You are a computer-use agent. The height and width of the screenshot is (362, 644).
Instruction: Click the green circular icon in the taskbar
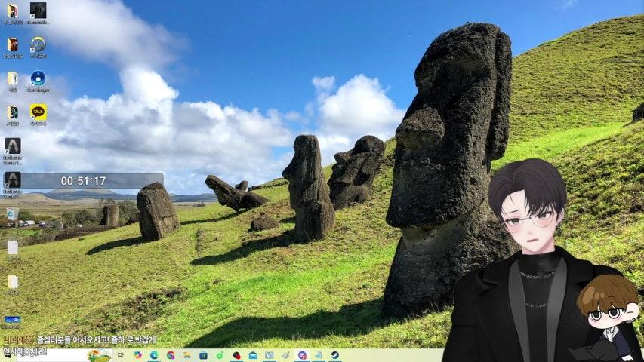(220, 355)
